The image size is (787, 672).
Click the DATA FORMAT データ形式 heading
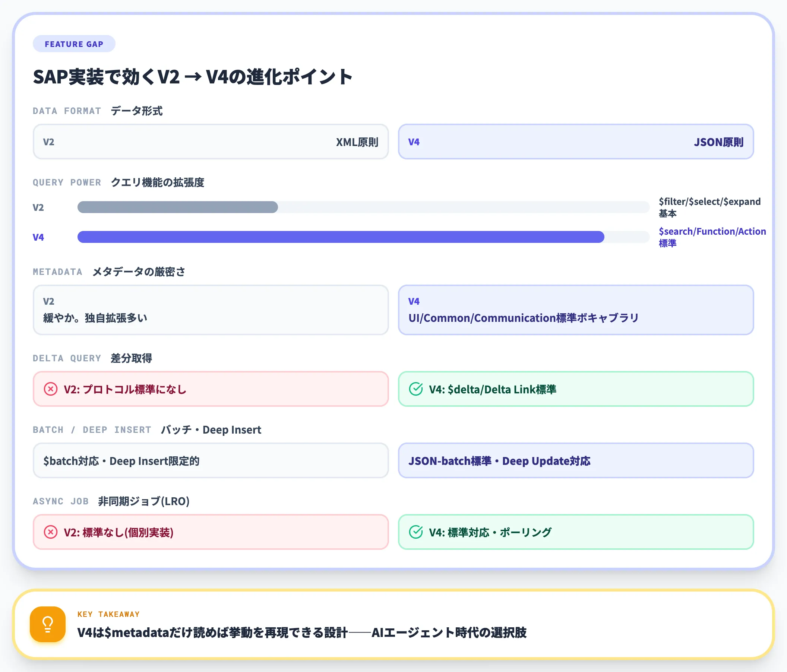pos(98,111)
